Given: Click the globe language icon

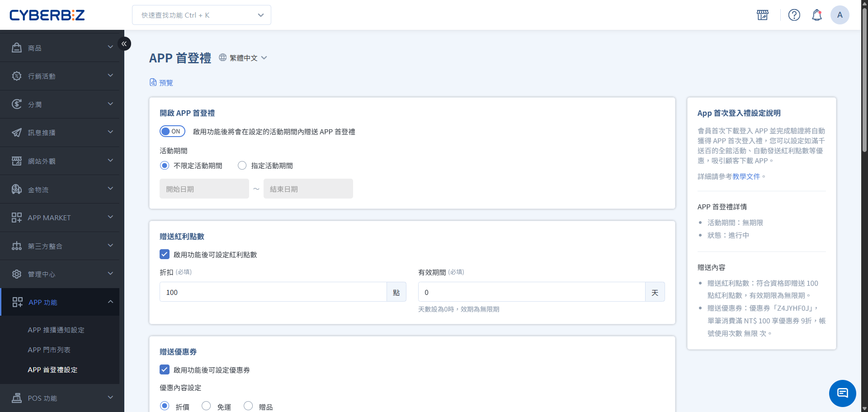Looking at the screenshot, I should coord(223,57).
